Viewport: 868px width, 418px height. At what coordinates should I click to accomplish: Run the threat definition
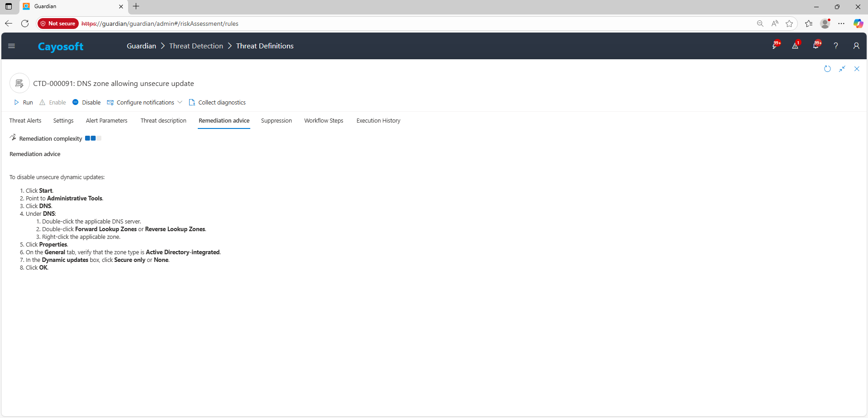pos(24,103)
